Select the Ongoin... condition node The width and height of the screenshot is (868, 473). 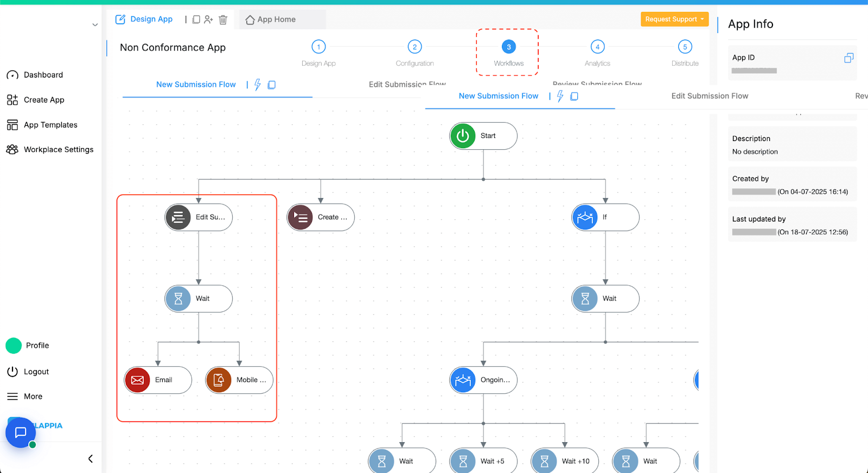click(483, 380)
